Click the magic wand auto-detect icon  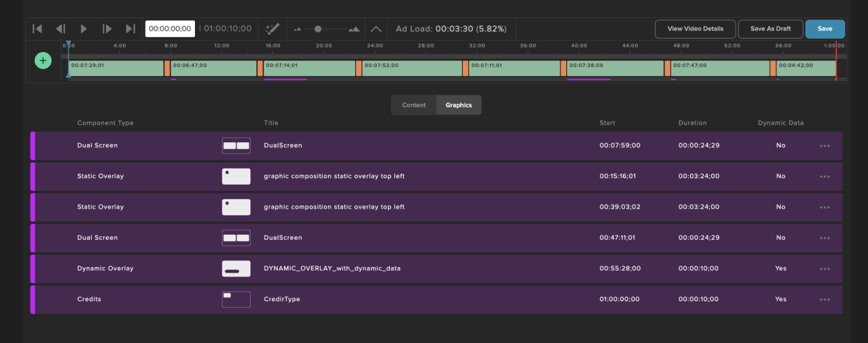pos(272,29)
